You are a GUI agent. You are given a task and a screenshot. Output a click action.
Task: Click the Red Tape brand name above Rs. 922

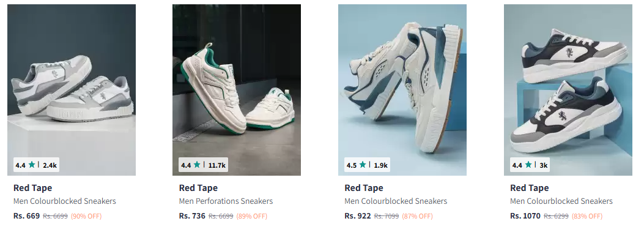click(364, 188)
